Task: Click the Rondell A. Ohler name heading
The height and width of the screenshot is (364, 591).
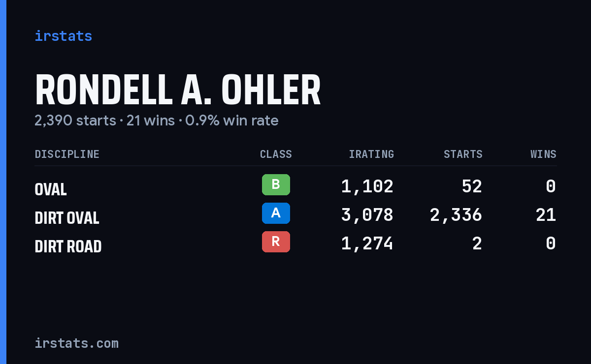Action: [x=178, y=90]
